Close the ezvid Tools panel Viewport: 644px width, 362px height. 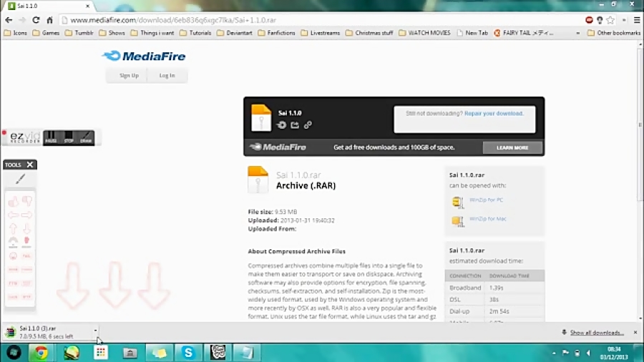click(x=30, y=165)
